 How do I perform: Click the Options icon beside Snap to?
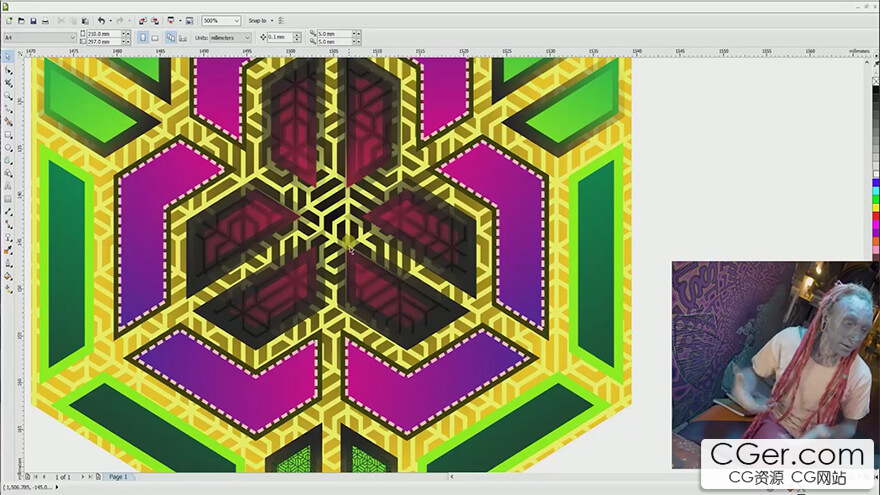click(x=282, y=21)
